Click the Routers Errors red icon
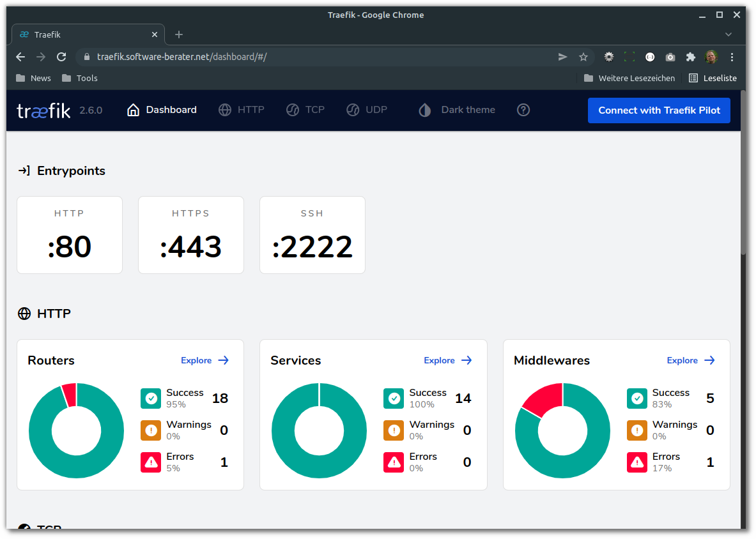The image size is (756, 539). [x=151, y=462]
